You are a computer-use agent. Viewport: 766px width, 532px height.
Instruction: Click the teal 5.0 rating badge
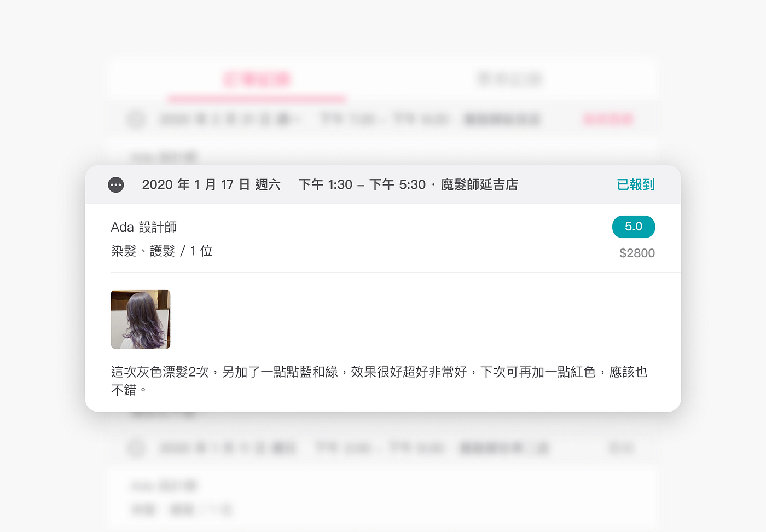point(634,227)
